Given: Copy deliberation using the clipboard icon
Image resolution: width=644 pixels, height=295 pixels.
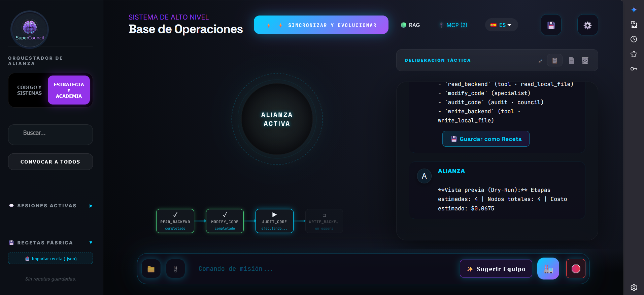Looking at the screenshot, I should click(555, 61).
